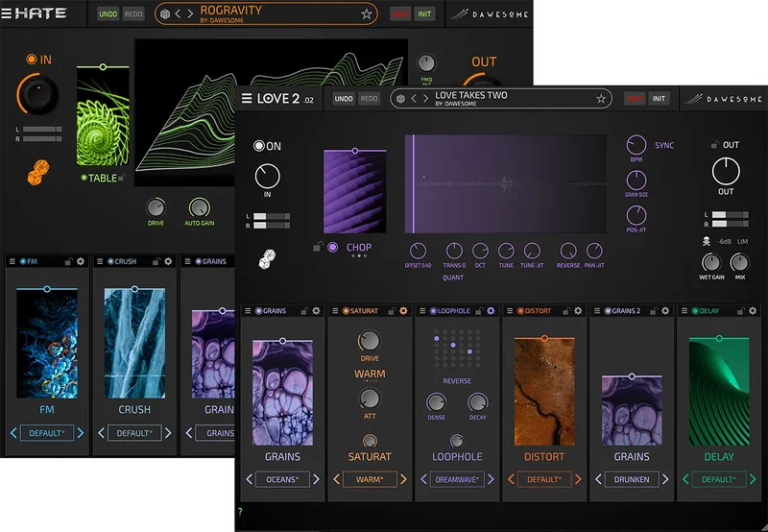Open the Oceans preset box in Grains
Screen dimensions: 768x532
point(282,479)
